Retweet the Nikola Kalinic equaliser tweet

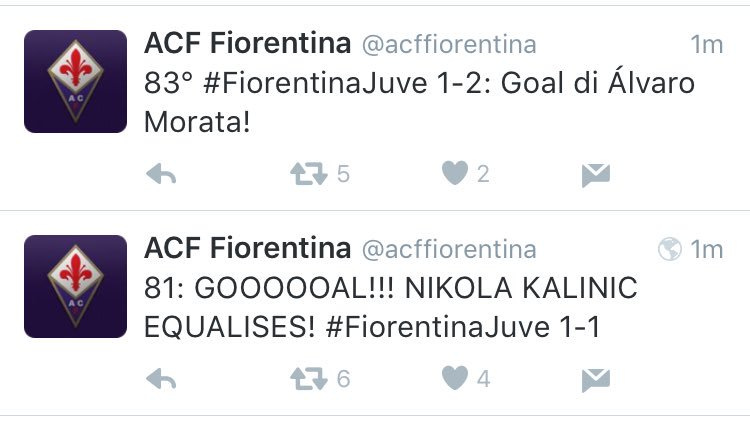(309, 379)
